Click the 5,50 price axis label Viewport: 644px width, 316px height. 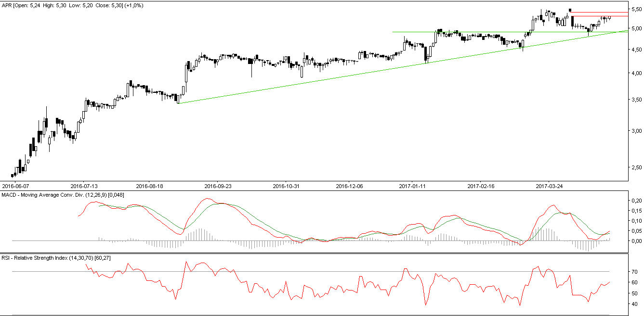636,10
